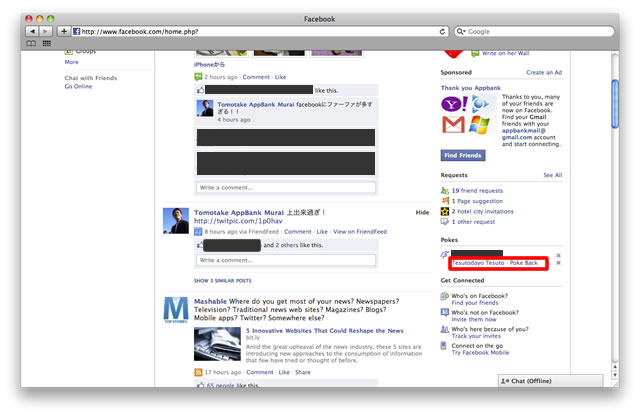Open 2 hotel city invitations link
Screen dimensions: 640x416
coord(482,211)
